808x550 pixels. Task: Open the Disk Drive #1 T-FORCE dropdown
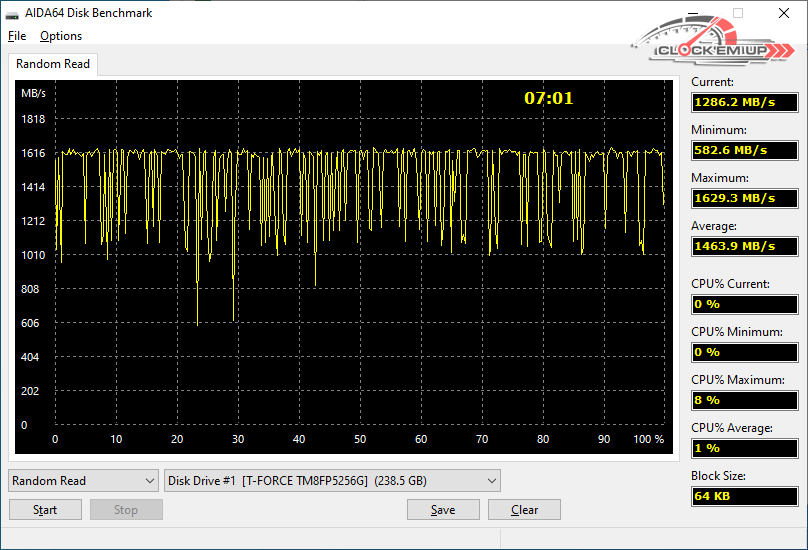332,481
